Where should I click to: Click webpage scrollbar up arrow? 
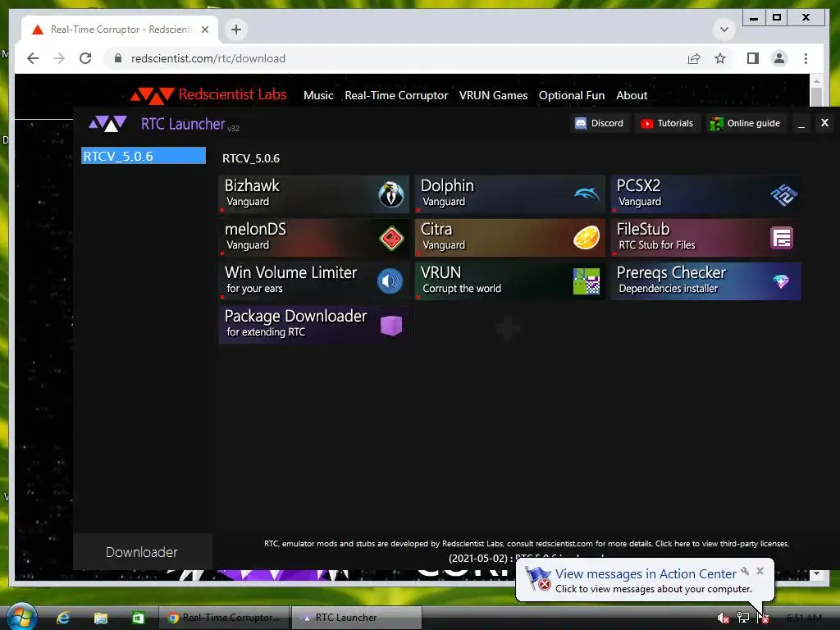[816, 81]
